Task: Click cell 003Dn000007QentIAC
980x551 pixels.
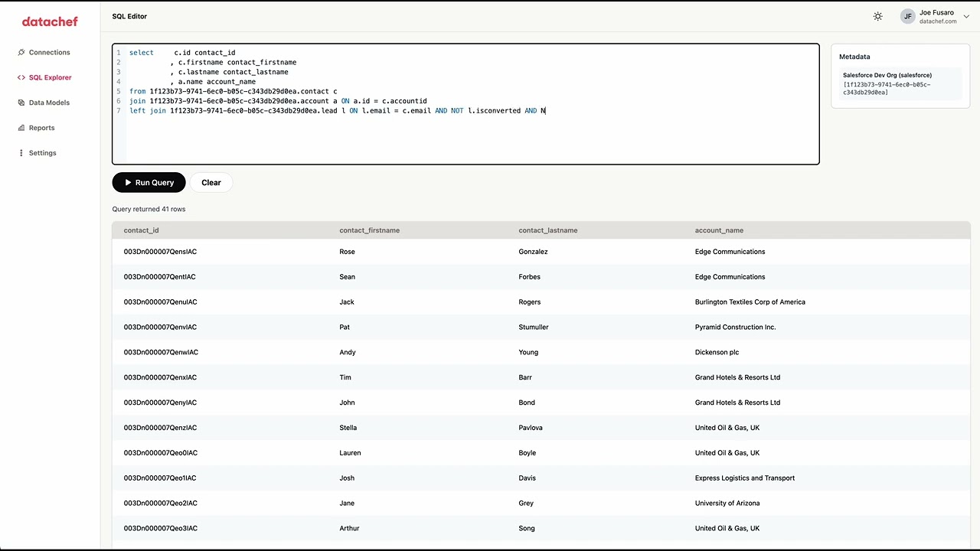Action: tap(159, 277)
